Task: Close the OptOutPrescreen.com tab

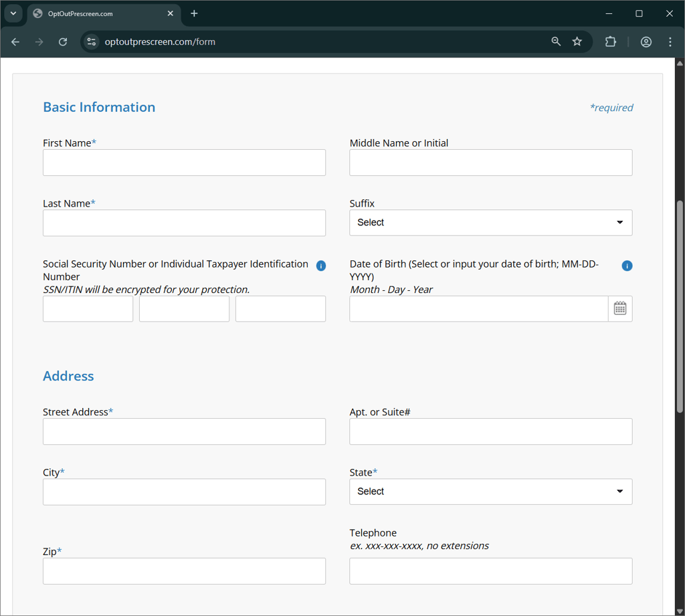Action: (171, 13)
